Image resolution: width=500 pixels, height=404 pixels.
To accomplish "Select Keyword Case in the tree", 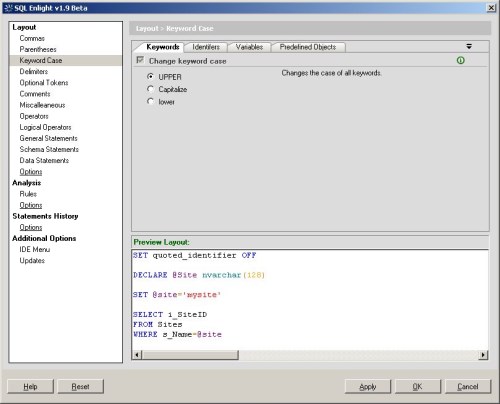I will click(41, 60).
